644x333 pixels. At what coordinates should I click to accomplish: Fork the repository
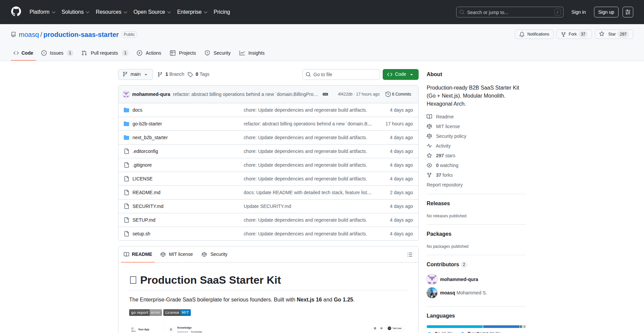(574, 34)
